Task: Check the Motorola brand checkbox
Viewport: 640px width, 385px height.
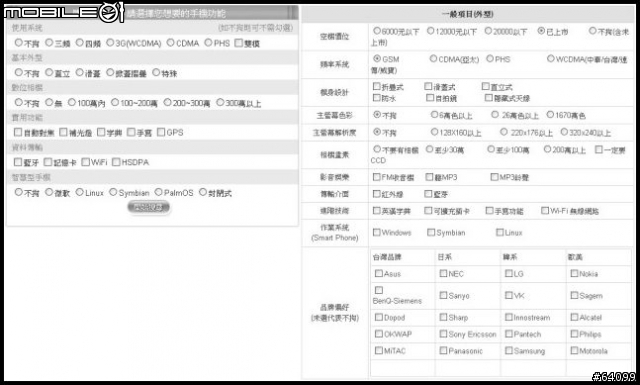Action: [574, 350]
